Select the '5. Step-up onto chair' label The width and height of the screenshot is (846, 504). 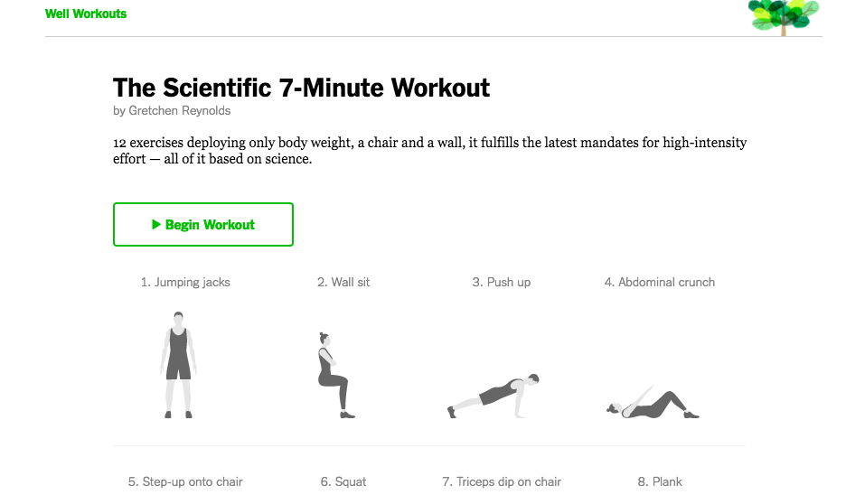185,481
